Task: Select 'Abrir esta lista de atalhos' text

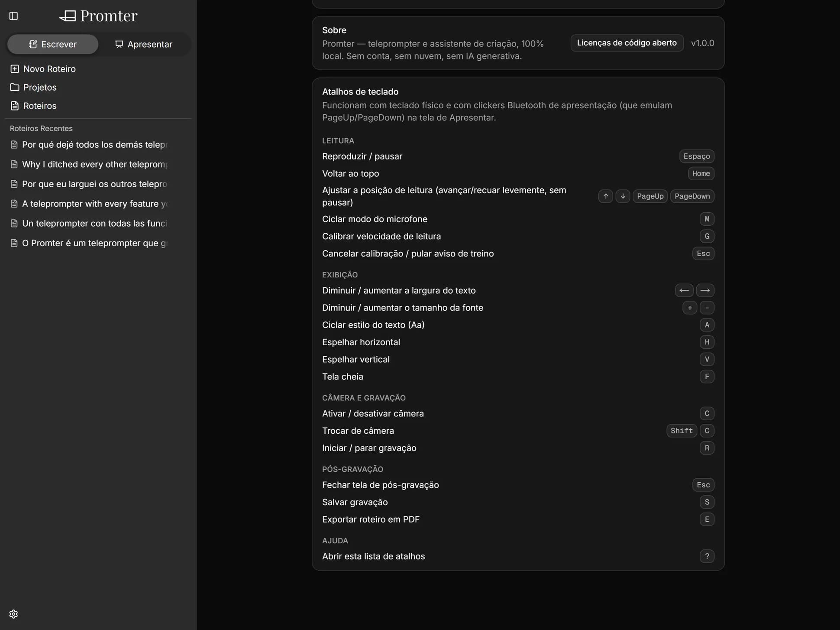Action: point(374,556)
